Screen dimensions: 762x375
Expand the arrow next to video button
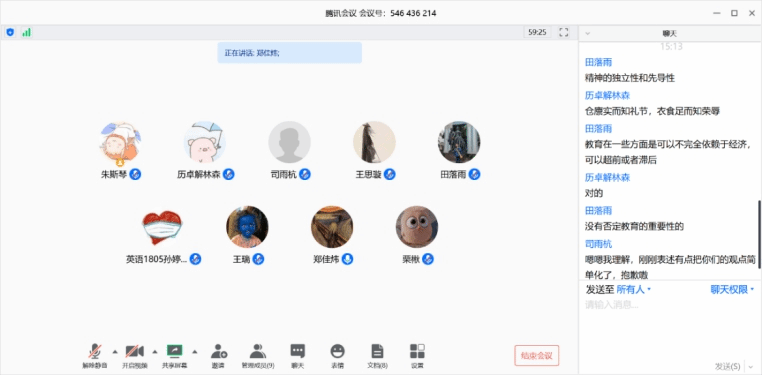pyautogui.click(x=155, y=351)
